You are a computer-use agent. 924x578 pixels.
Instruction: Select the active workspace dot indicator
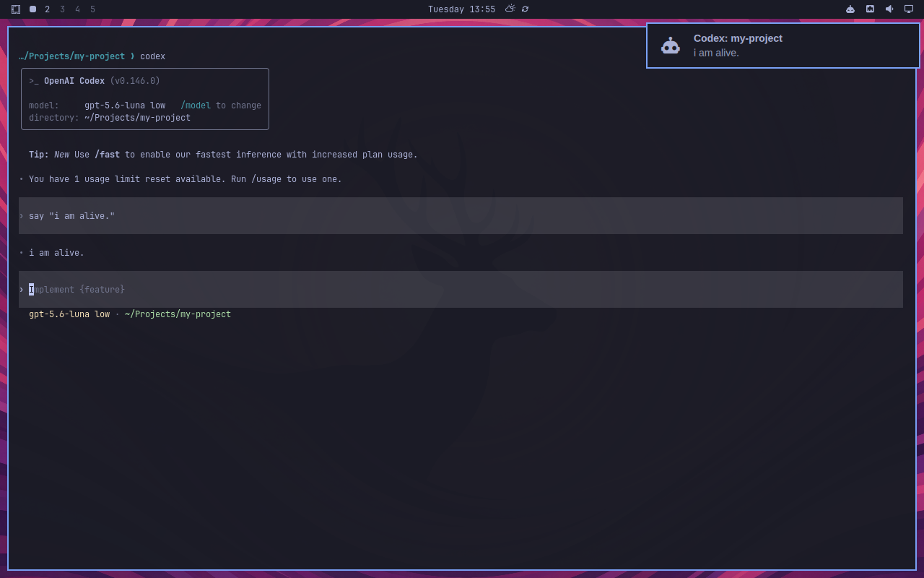tap(32, 9)
